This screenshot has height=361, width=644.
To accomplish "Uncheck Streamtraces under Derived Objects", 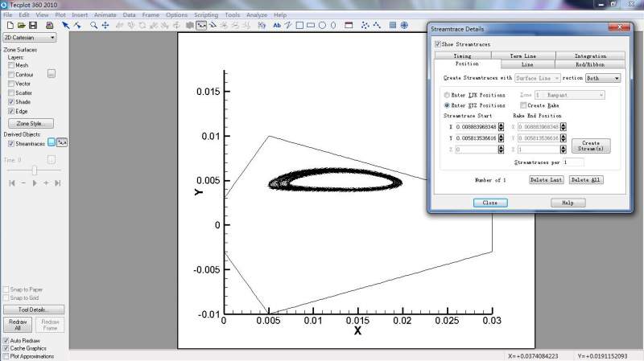I will [11, 144].
